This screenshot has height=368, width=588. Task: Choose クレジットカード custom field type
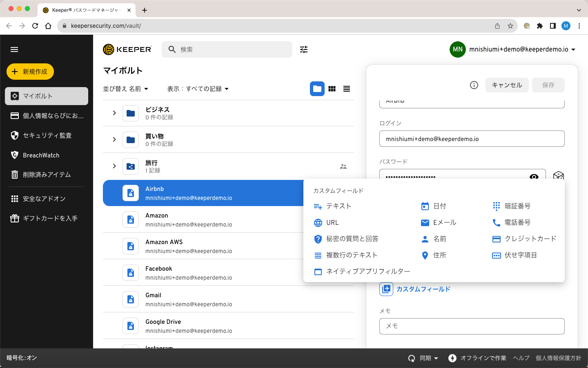[x=530, y=239]
